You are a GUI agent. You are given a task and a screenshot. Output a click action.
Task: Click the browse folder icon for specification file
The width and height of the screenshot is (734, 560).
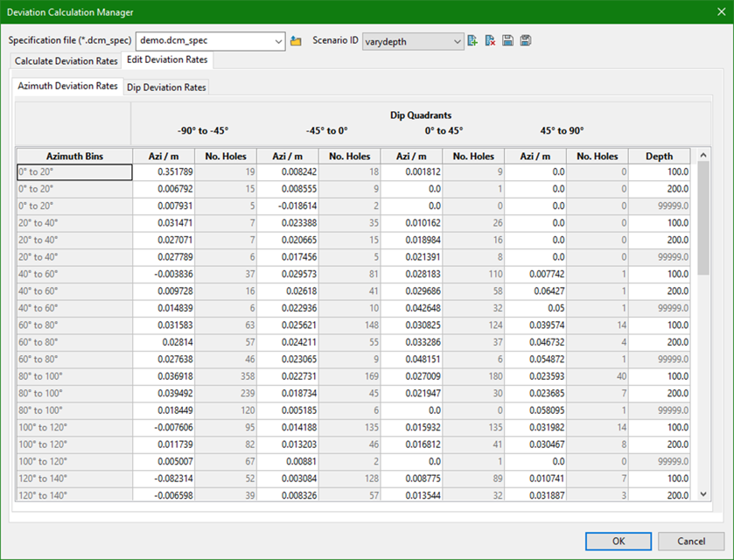coord(296,41)
